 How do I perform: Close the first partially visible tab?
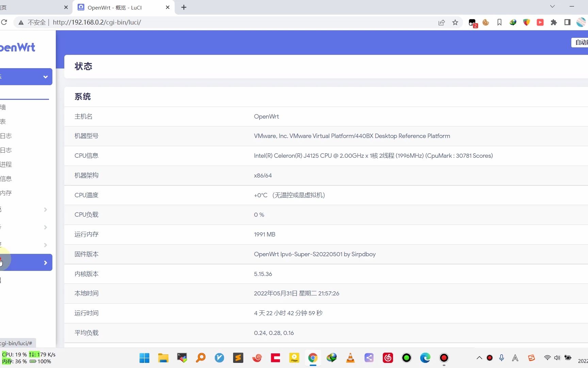pos(66,7)
